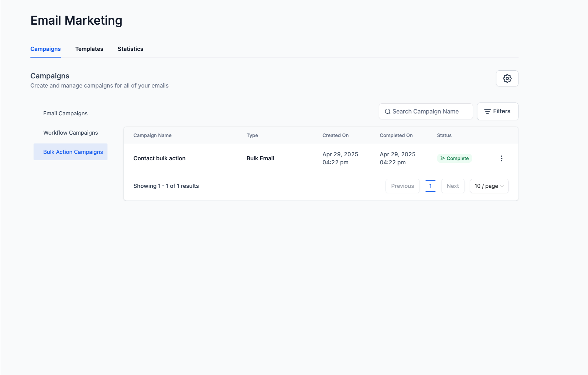Click the Status column header

[x=444, y=135]
